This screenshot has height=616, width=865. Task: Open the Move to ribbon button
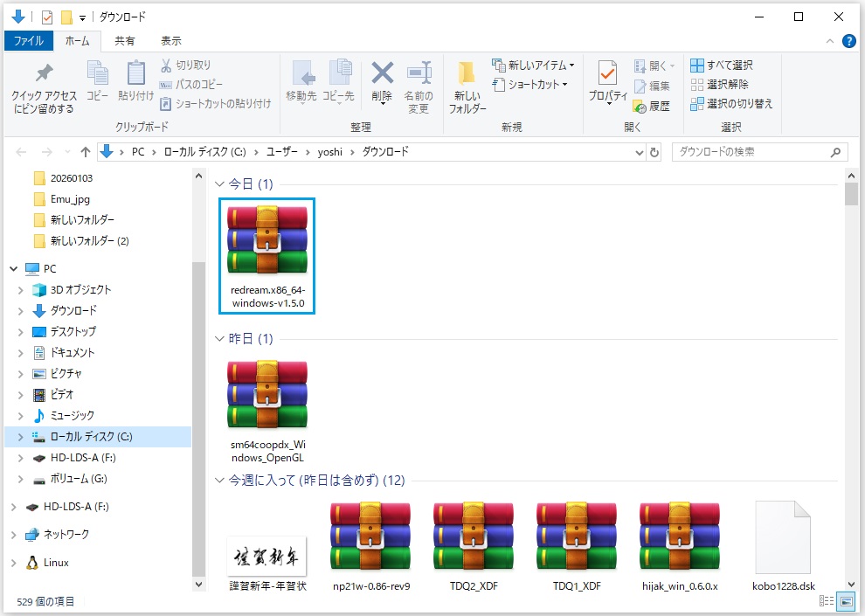tap(301, 83)
